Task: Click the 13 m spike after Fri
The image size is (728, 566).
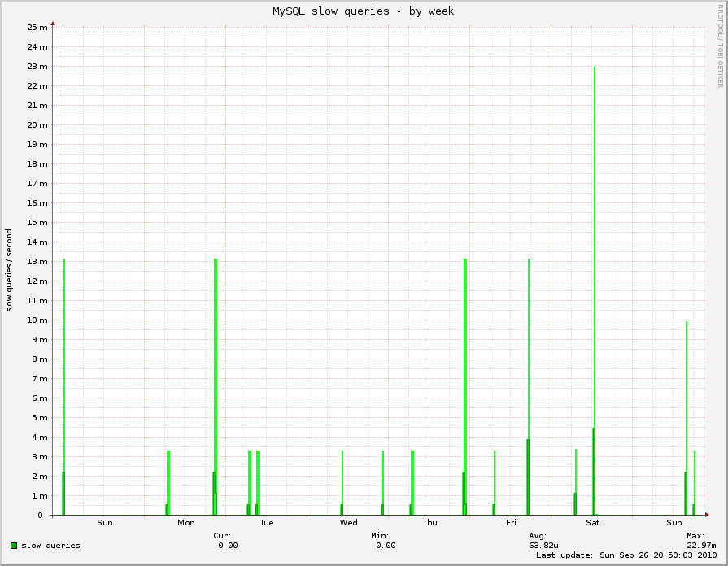Action: [x=529, y=387]
